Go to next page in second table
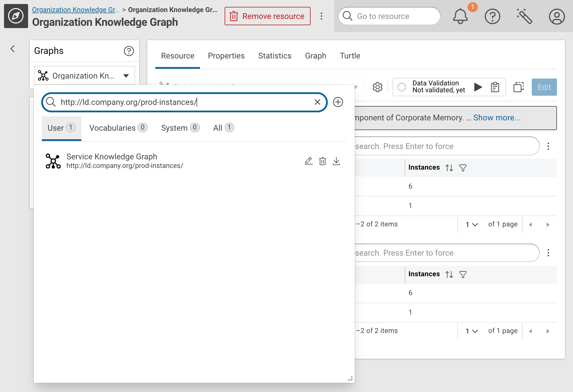 click(x=548, y=331)
